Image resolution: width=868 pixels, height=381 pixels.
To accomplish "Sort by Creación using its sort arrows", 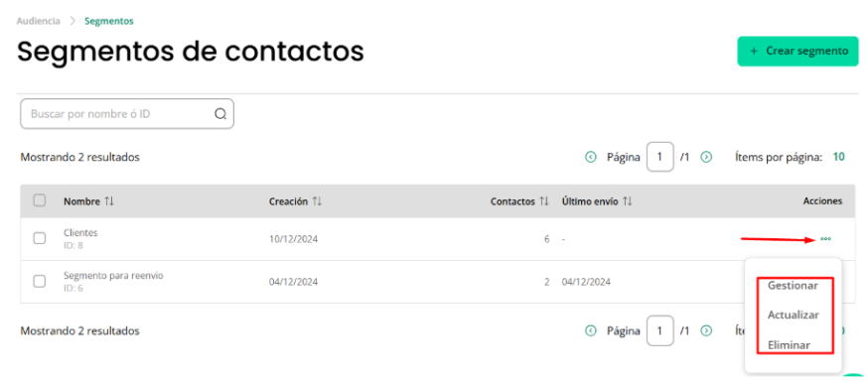I will (317, 201).
